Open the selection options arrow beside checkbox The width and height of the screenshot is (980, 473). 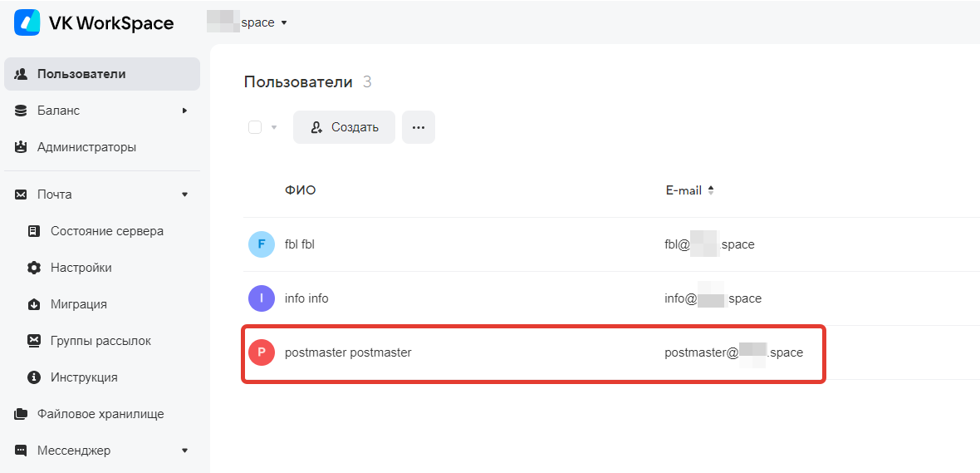tap(274, 128)
